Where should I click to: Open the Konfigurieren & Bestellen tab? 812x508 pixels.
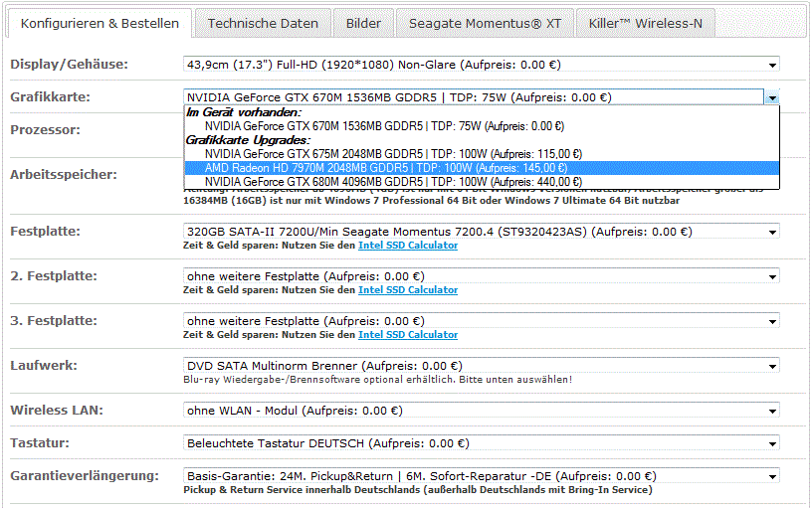[100, 23]
